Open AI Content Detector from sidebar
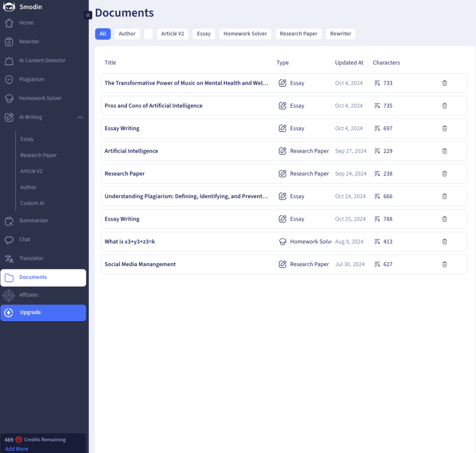This screenshot has width=476, height=453. pos(42,60)
